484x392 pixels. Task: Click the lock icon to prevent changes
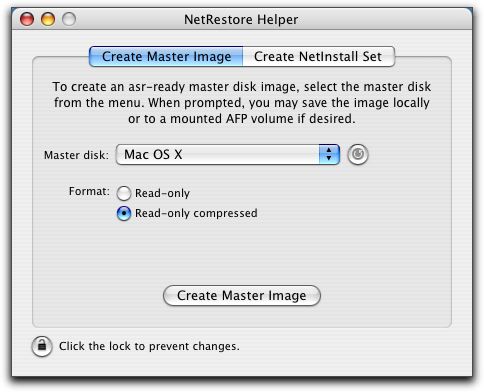[x=42, y=346]
